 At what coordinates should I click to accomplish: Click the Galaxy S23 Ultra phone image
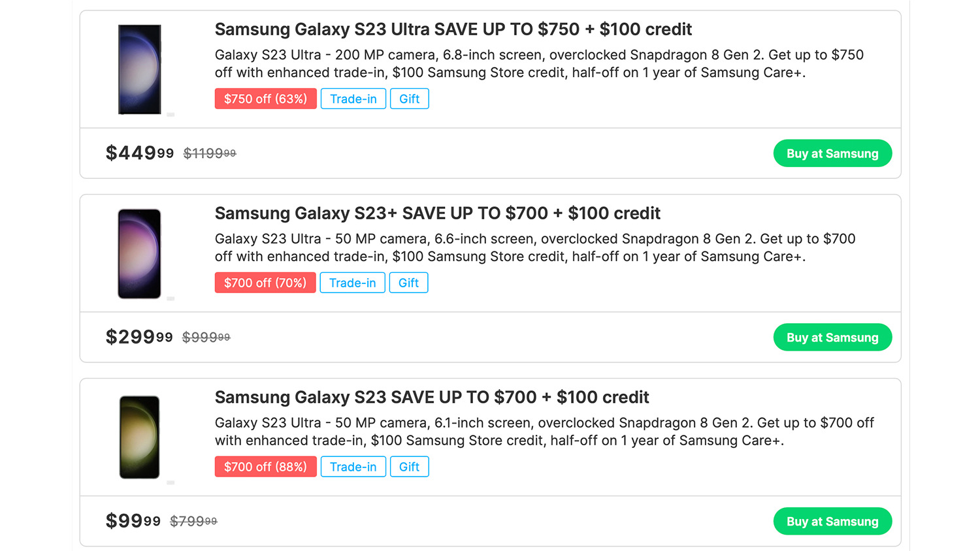click(139, 69)
